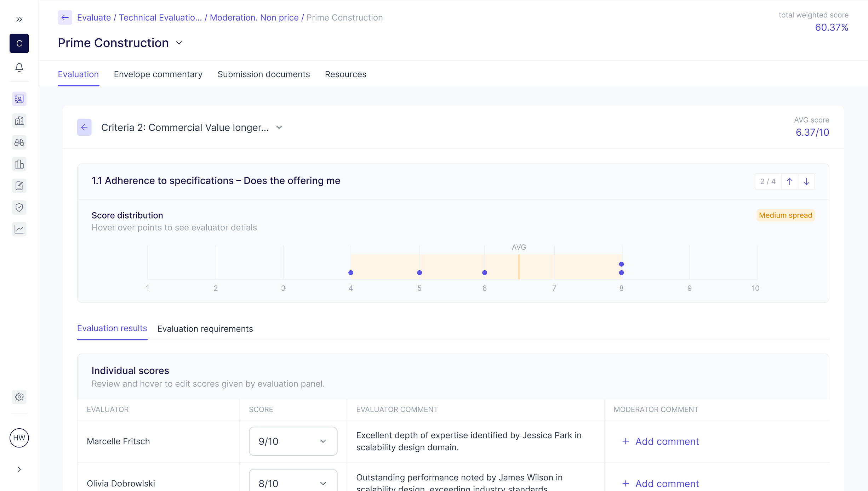Open notifications bell icon

(x=19, y=67)
